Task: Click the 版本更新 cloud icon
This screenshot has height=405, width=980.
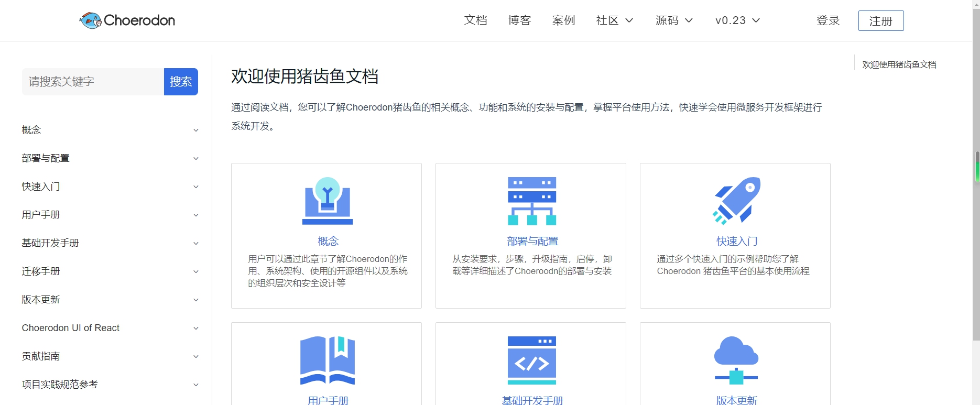Action: click(736, 360)
